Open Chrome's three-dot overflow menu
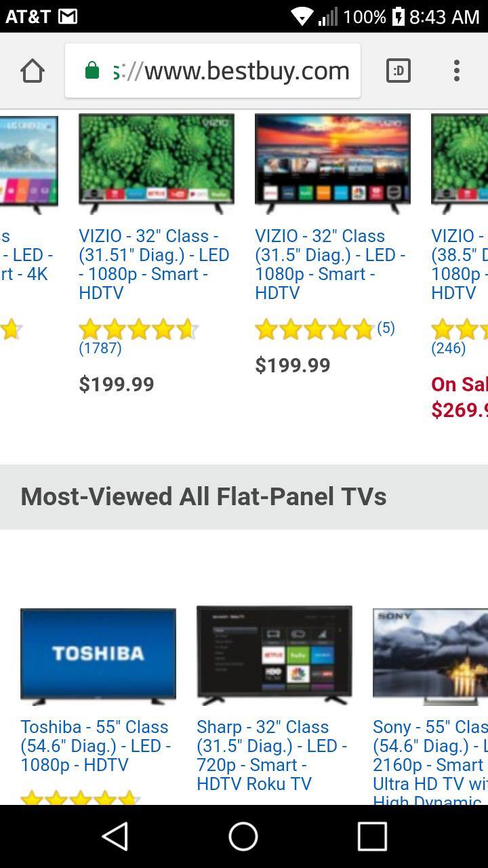 coord(457,71)
